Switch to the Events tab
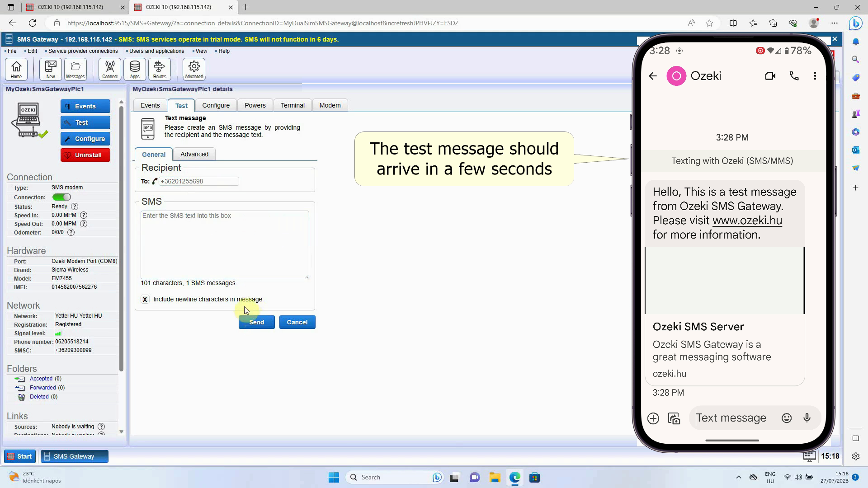 point(150,105)
